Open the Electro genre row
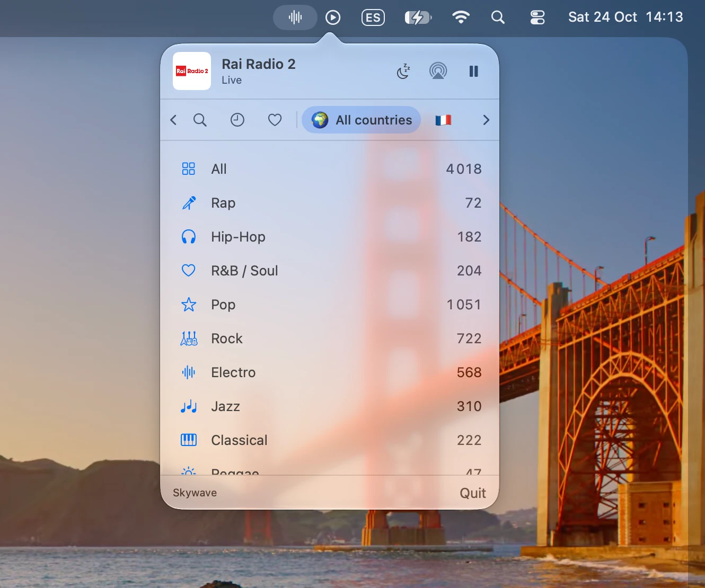 coord(330,372)
